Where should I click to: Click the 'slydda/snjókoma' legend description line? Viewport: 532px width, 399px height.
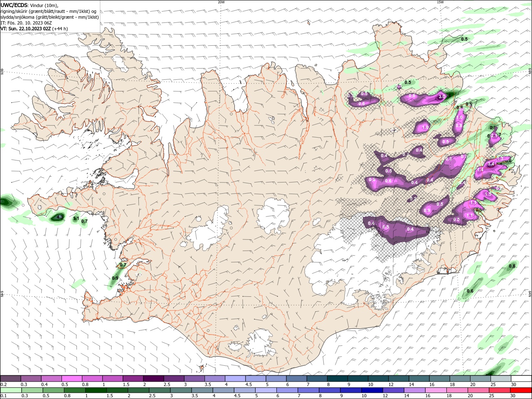coord(50,17)
